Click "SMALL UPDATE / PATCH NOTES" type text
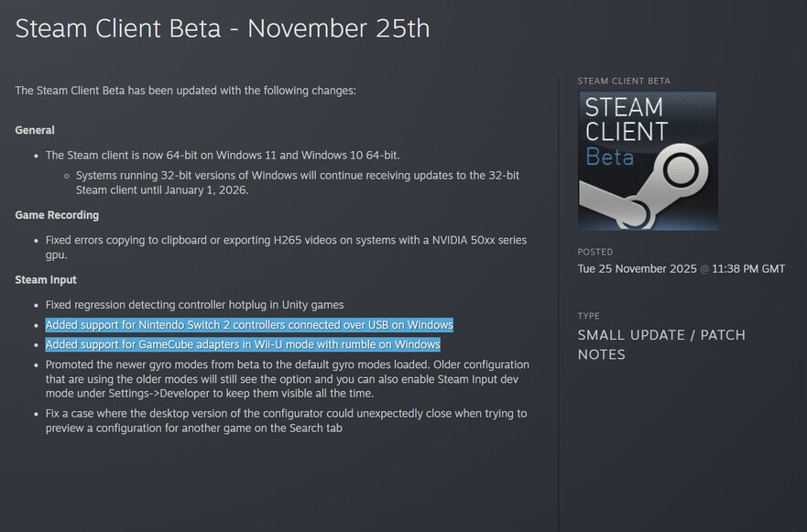807x532 pixels. coord(661,344)
